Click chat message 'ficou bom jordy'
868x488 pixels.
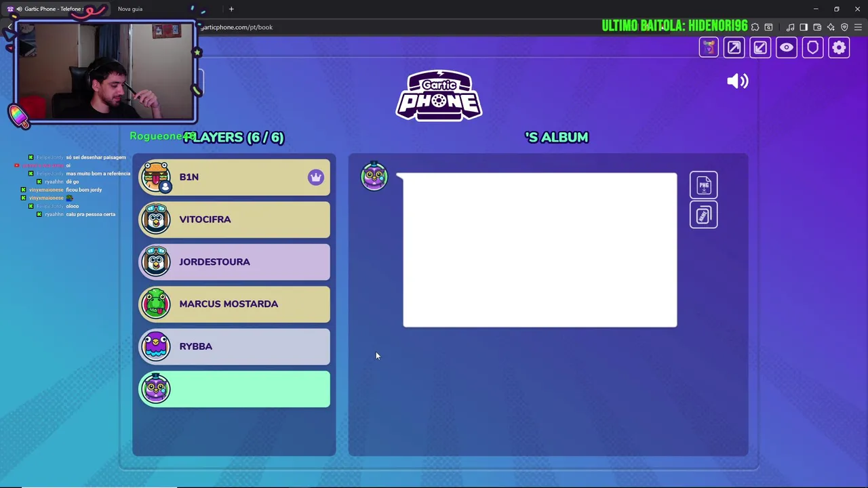(x=83, y=190)
